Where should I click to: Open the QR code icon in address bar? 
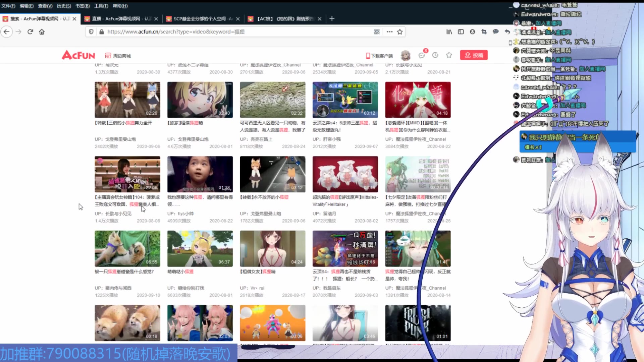377,32
